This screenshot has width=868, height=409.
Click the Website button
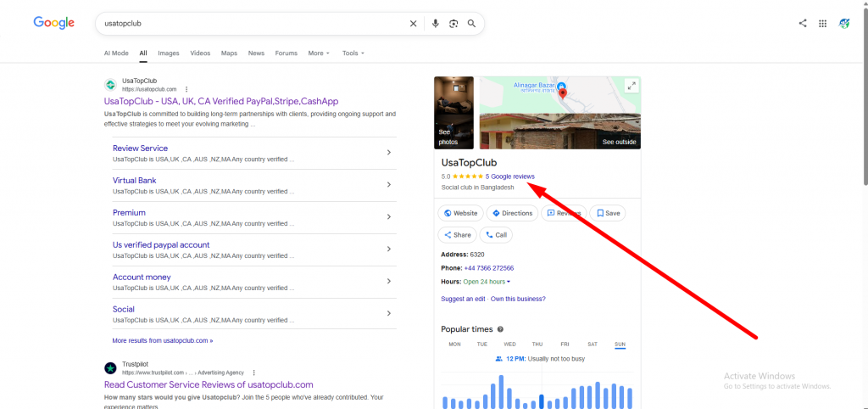[460, 213]
